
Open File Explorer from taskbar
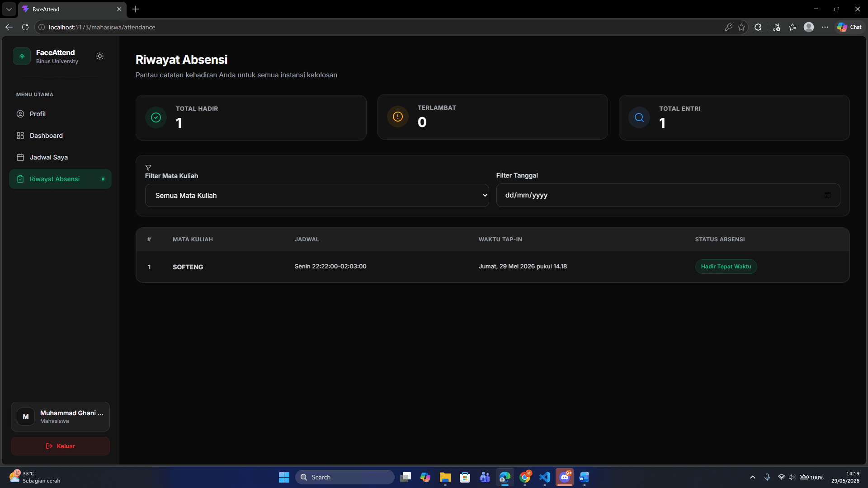coord(445,477)
